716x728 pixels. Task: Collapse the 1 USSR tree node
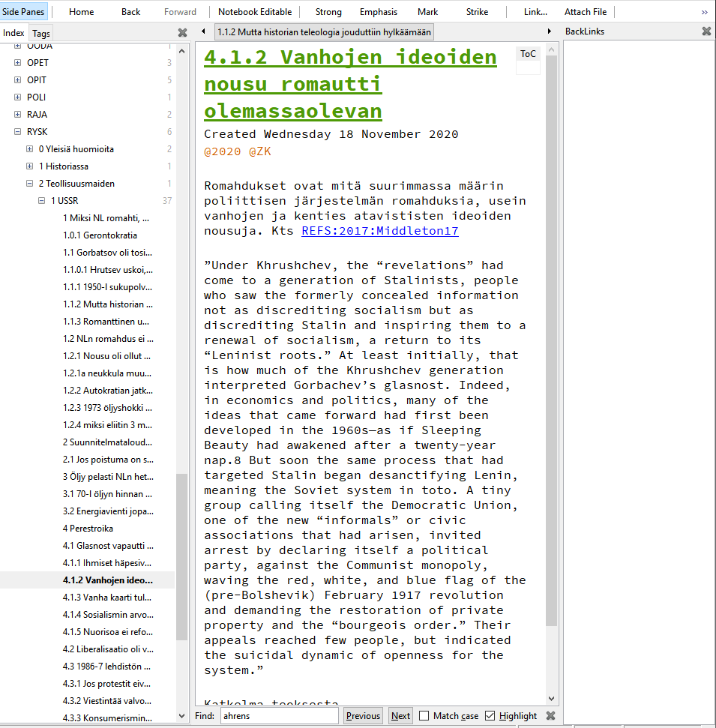[x=42, y=201]
